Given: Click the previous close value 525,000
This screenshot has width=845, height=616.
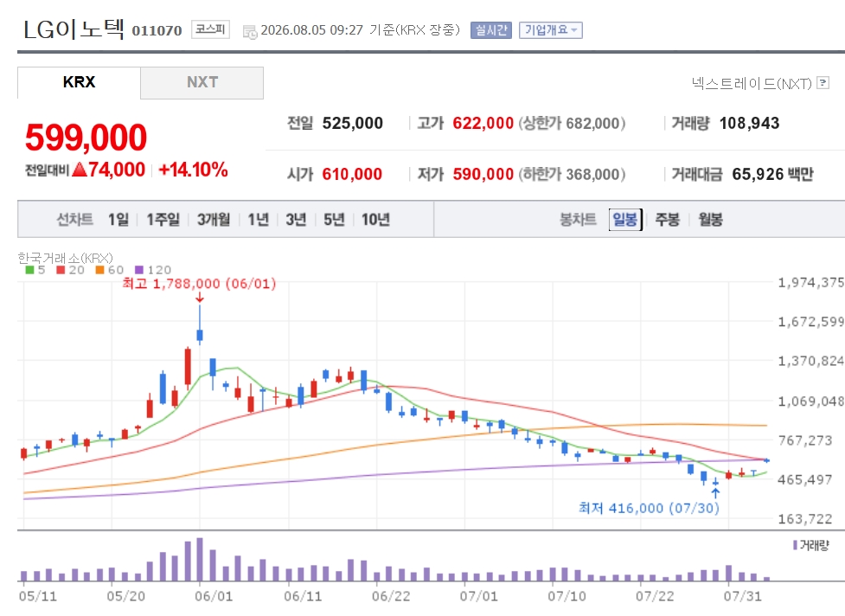Looking at the screenshot, I should coord(352,124).
